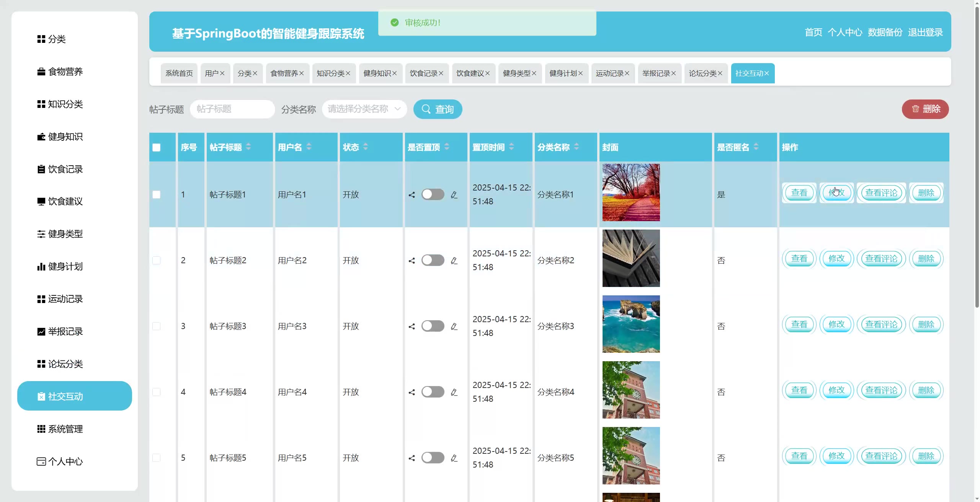Open the 分类名称 dropdown selector

pos(364,109)
